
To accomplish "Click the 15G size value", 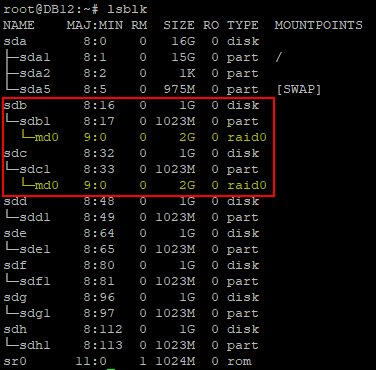I will (x=183, y=57).
